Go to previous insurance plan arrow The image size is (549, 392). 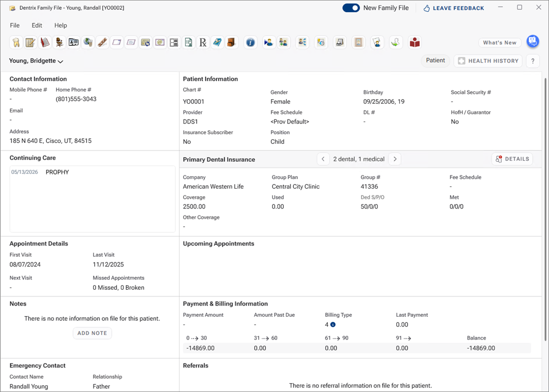[x=323, y=159]
